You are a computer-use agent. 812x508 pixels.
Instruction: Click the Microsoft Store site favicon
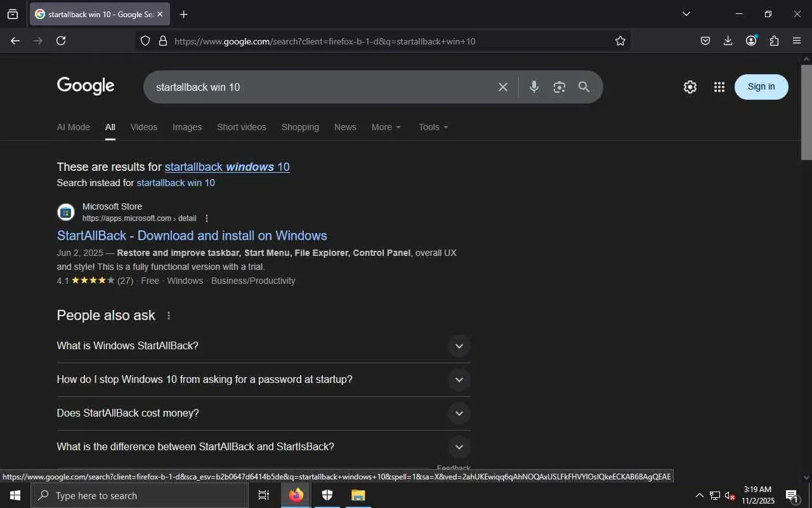[x=66, y=212]
